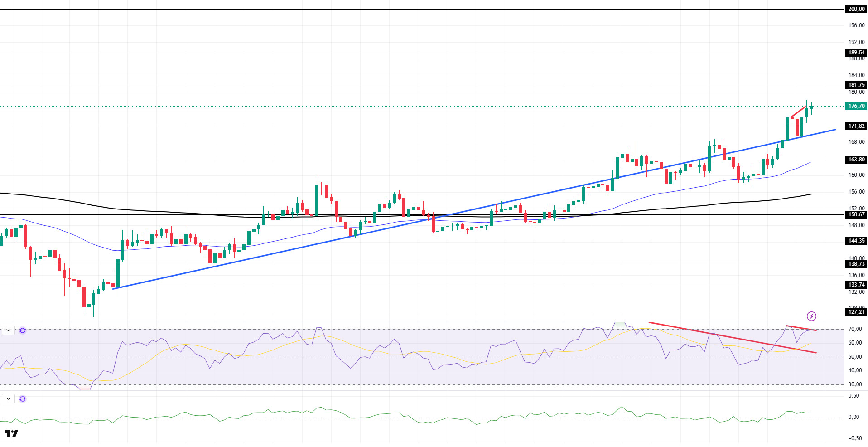Select the blue ascending trend line
This screenshot has height=447, width=868.
point(474,209)
